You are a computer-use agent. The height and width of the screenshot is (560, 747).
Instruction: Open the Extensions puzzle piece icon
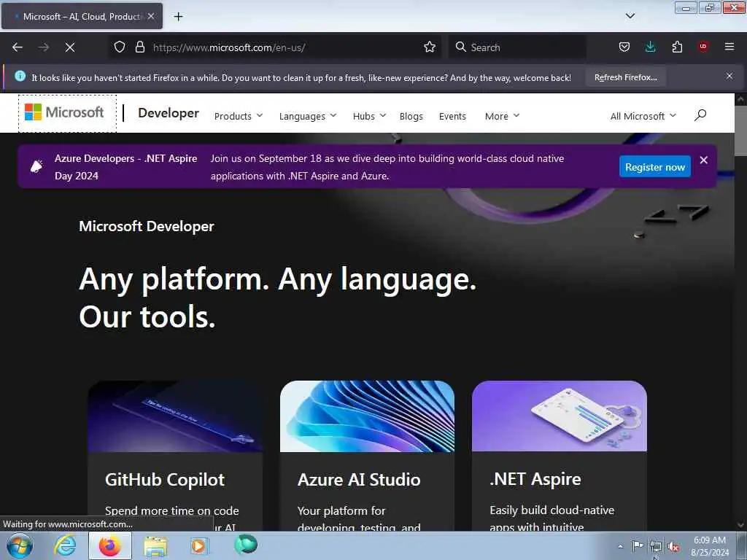pos(677,47)
